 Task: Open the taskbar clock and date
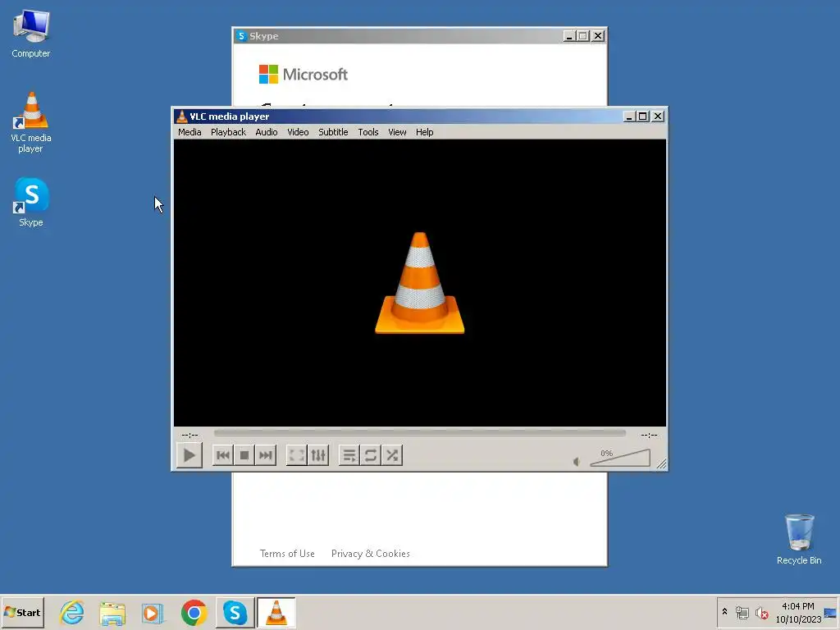798,612
